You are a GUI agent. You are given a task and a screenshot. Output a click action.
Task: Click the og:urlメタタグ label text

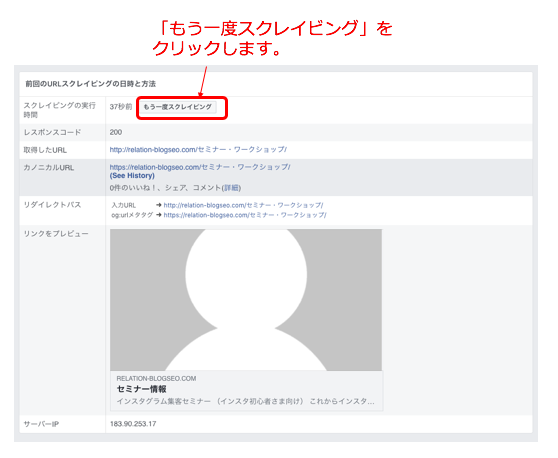click(x=132, y=215)
